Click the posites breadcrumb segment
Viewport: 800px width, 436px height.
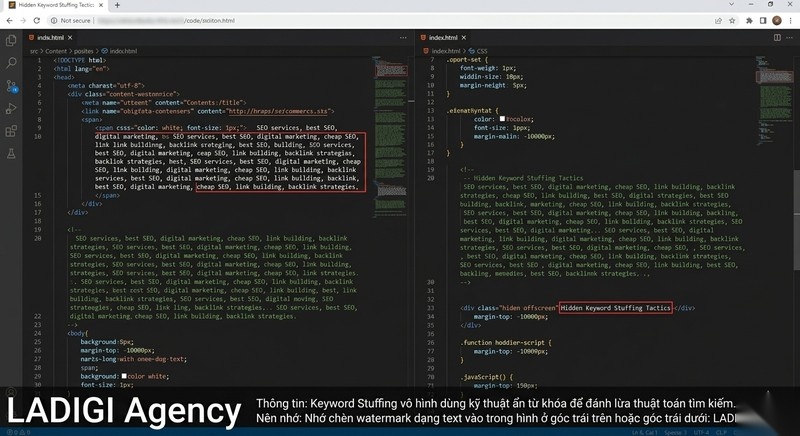84,51
